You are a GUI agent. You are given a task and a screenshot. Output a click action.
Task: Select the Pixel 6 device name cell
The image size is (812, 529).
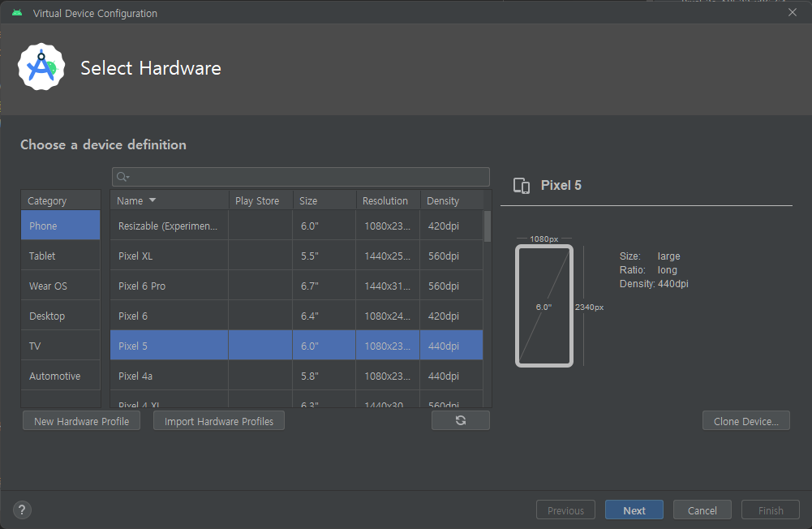pos(170,316)
